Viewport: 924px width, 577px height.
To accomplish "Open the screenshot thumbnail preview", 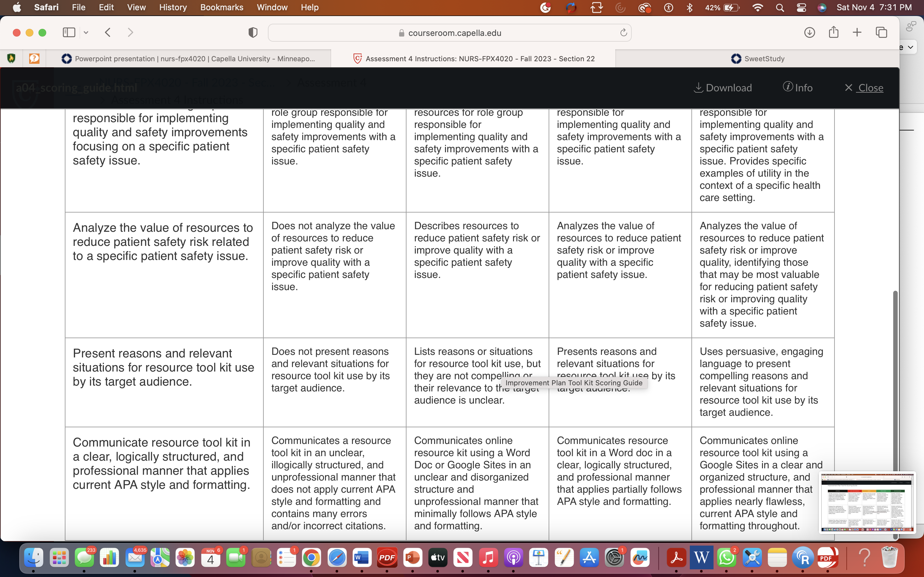I will [x=867, y=503].
